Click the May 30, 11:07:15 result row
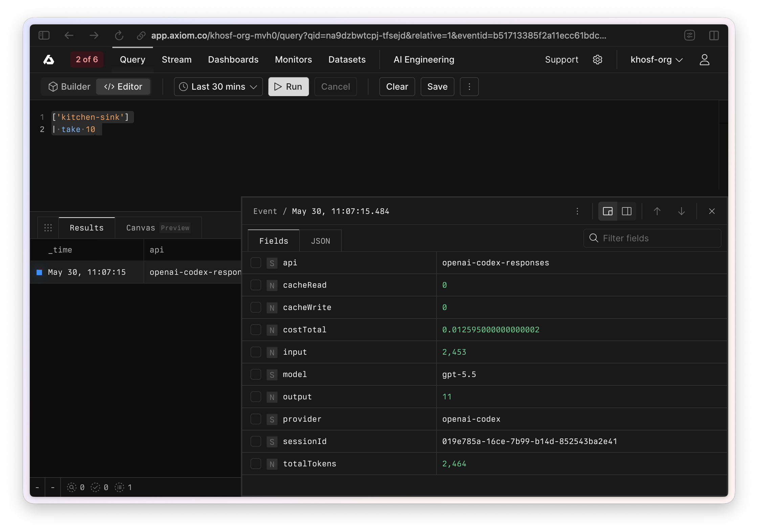 135,272
